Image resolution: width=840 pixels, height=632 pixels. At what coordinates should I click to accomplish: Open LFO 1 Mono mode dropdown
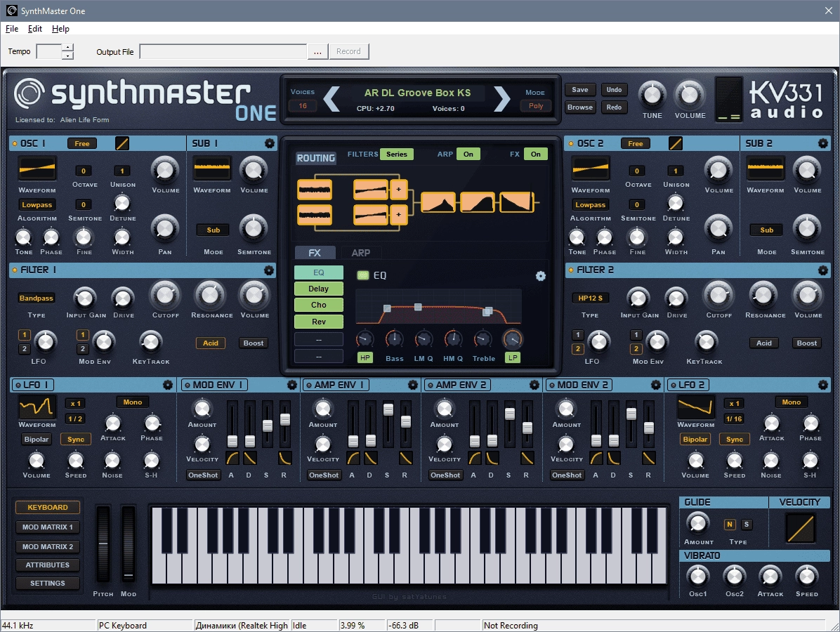coord(133,402)
